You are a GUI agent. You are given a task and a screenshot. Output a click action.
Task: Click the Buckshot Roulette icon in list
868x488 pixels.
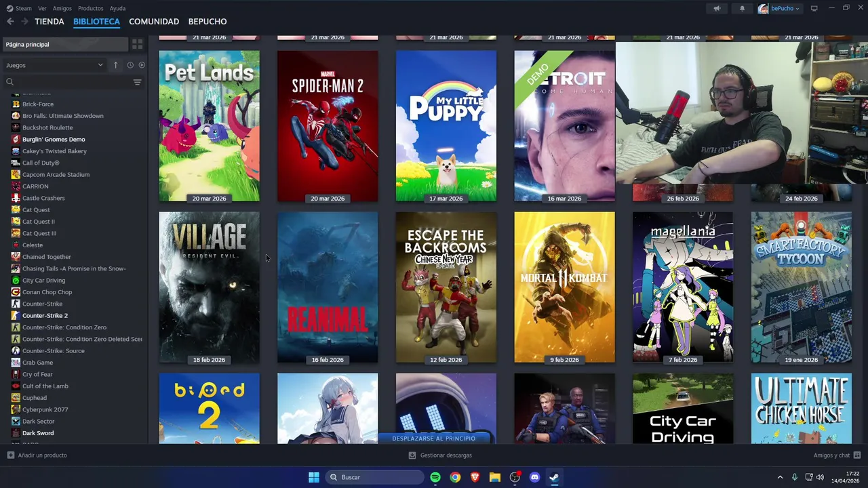[16, 127]
